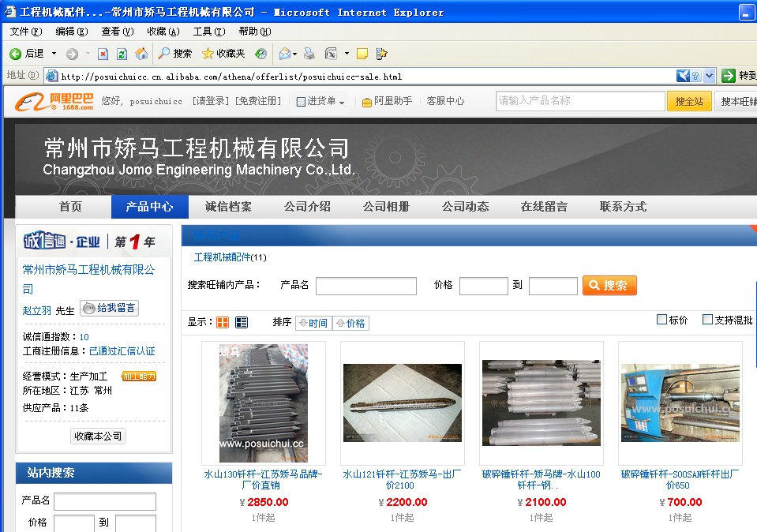Switch to grid display view icon

[223, 323]
